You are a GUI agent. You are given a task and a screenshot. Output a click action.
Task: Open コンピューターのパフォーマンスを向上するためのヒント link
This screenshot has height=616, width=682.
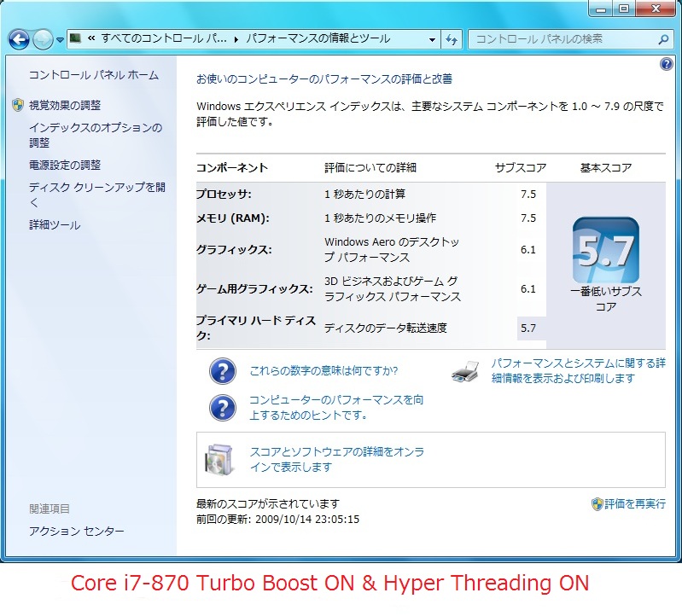(x=336, y=407)
